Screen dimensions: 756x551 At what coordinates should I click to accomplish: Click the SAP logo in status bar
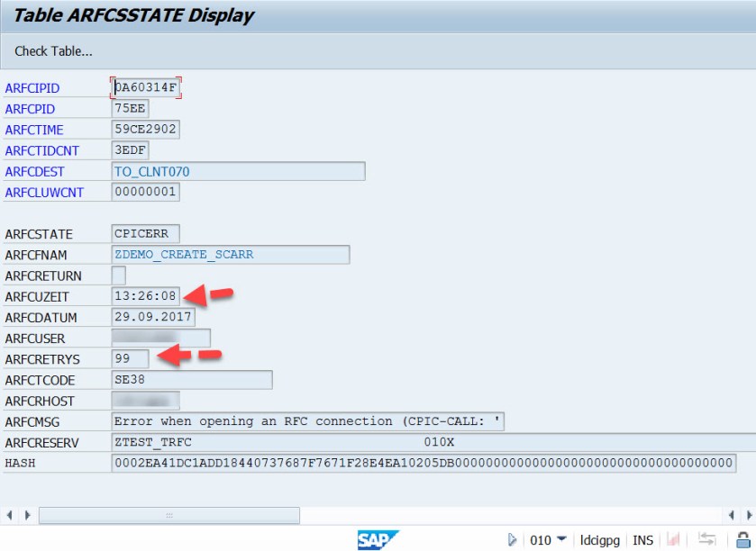coord(378,540)
